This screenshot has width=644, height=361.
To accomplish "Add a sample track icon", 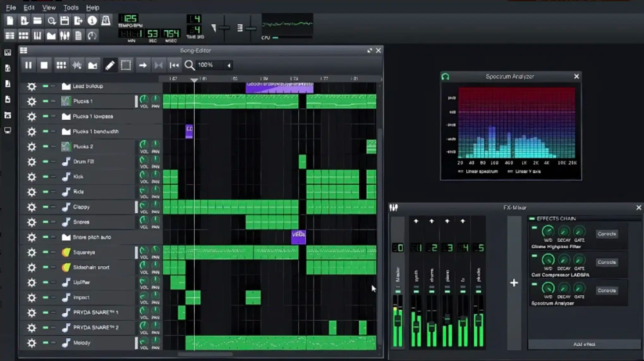I will pyautogui.click(x=77, y=65).
